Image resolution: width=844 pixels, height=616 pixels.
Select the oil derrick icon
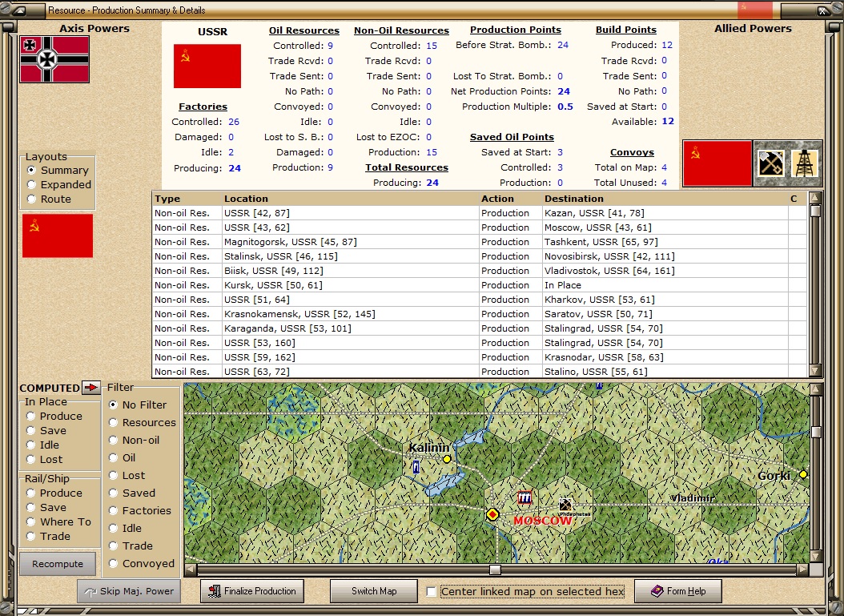click(804, 163)
